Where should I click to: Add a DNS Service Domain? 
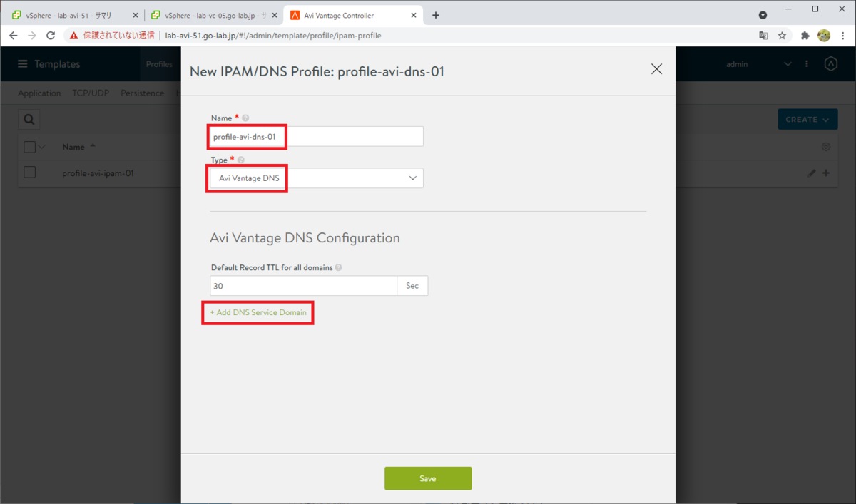tap(258, 312)
